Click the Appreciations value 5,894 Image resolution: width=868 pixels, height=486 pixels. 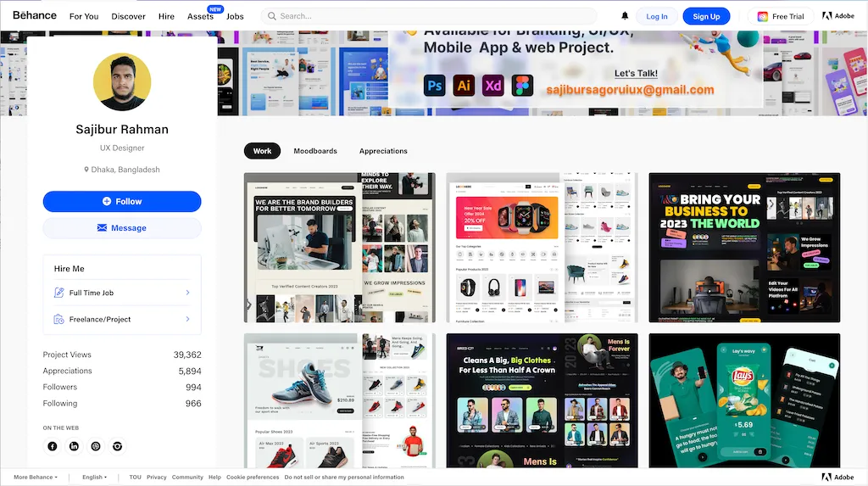click(190, 371)
